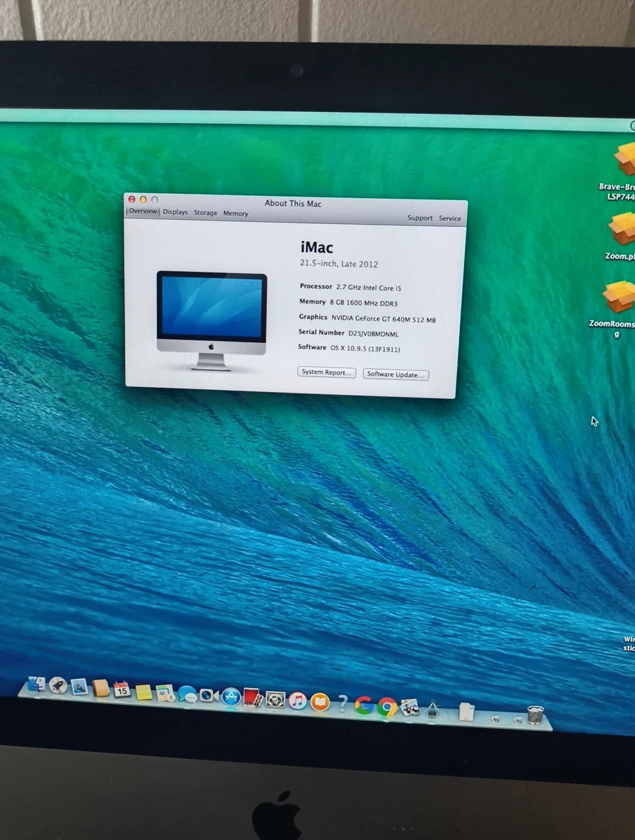
Task: Open System Report
Action: click(326, 372)
